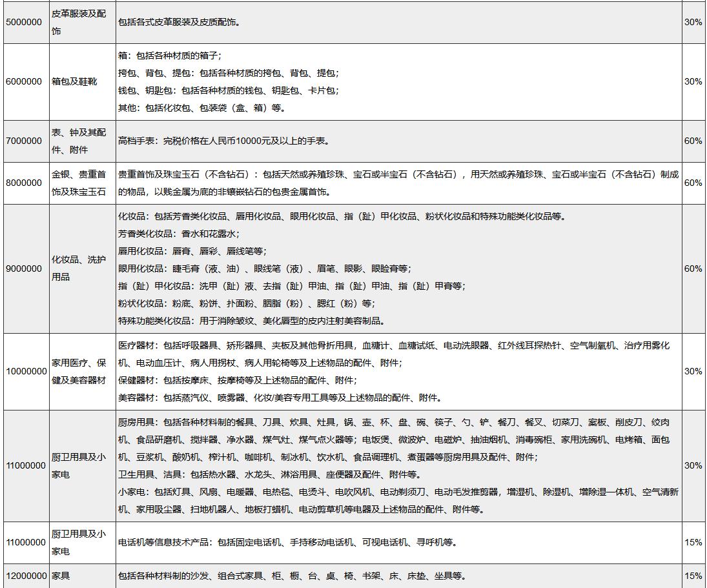Click the line 其他：包括化妆包、包装袋

click(x=201, y=108)
